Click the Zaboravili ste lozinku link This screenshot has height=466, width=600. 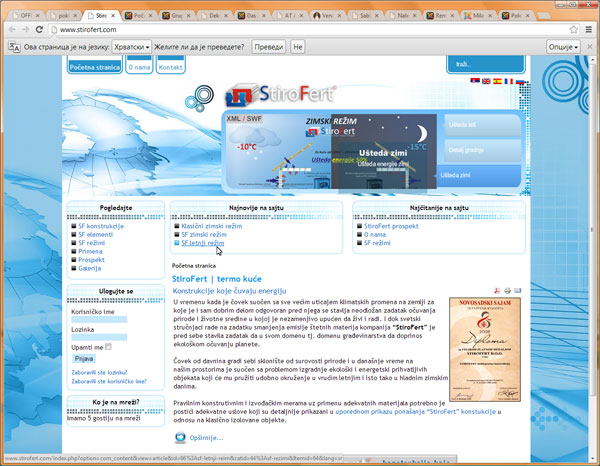pyautogui.click(x=99, y=371)
